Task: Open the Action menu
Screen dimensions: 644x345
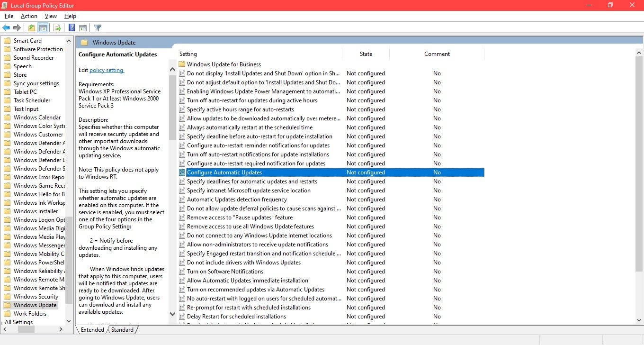Action: point(29,16)
